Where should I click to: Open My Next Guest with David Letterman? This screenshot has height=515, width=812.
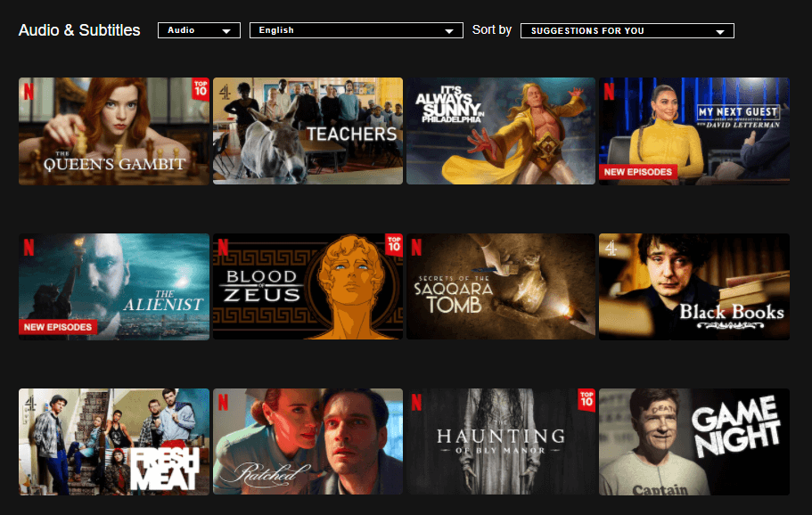tap(694, 131)
